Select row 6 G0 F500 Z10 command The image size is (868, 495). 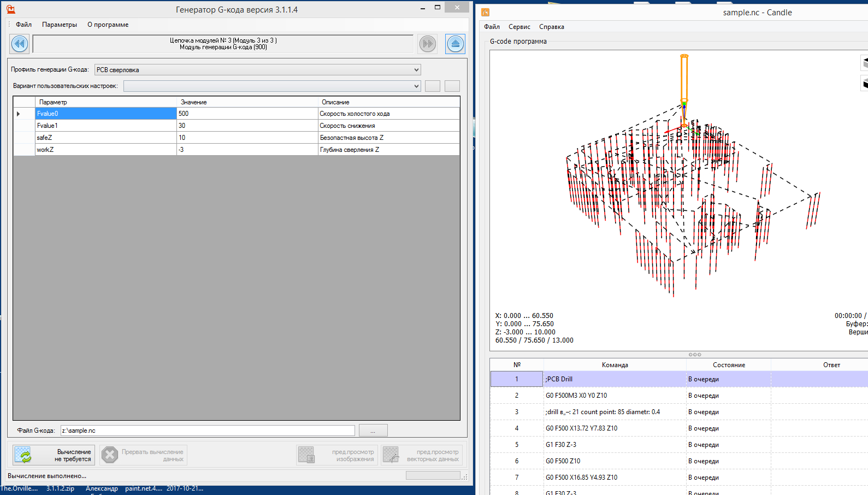coord(680,461)
